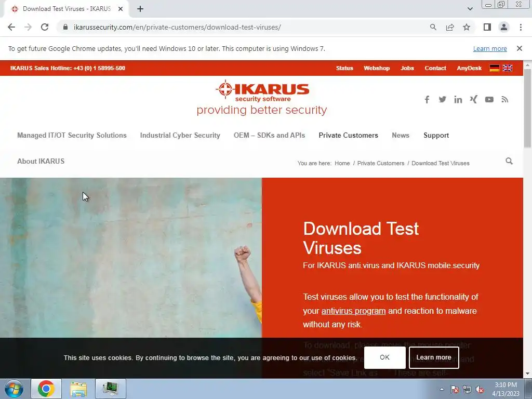Accept cookies with the OK button
This screenshot has height=399, width=532.
[x=385, y=357]
